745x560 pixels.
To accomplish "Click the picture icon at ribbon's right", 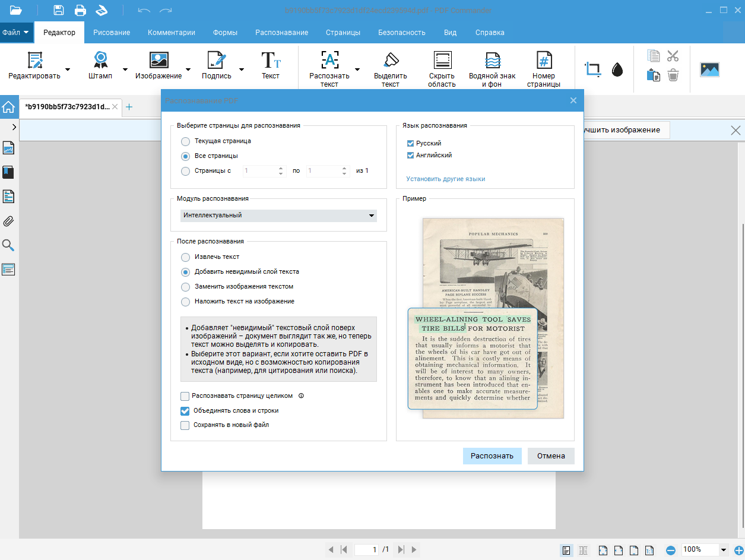I will tap(710, 69).
